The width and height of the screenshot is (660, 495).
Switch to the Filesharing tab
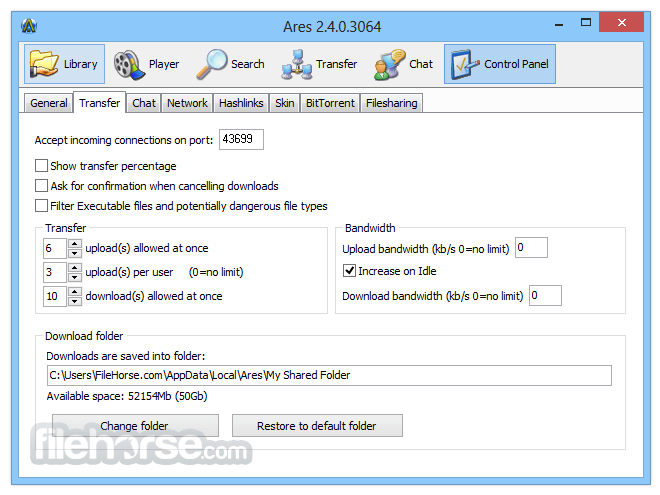pos(391,103)
